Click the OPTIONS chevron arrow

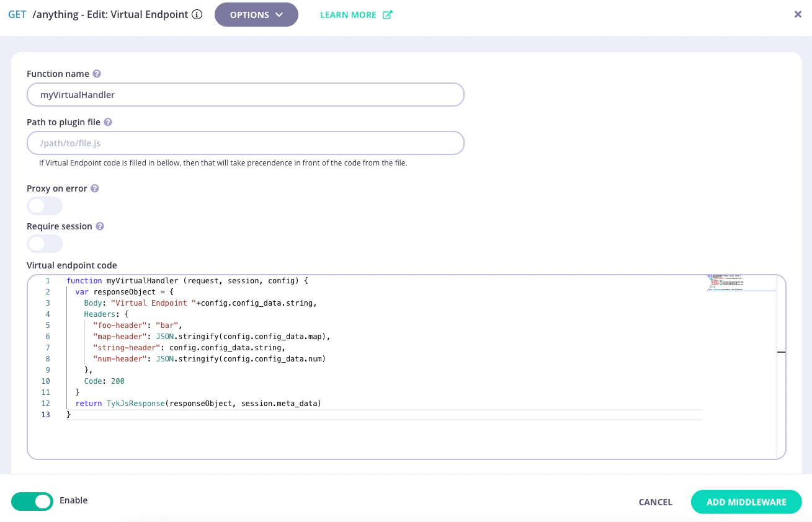click(279, 14)
